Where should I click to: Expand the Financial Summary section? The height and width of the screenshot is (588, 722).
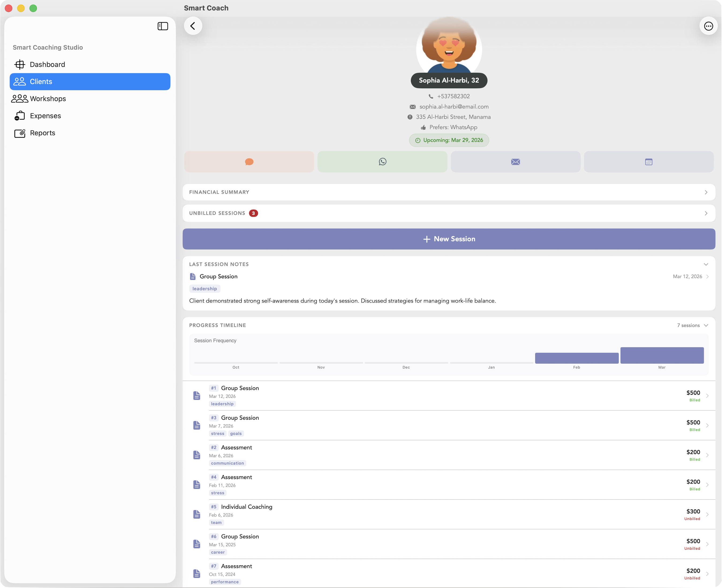449,192
